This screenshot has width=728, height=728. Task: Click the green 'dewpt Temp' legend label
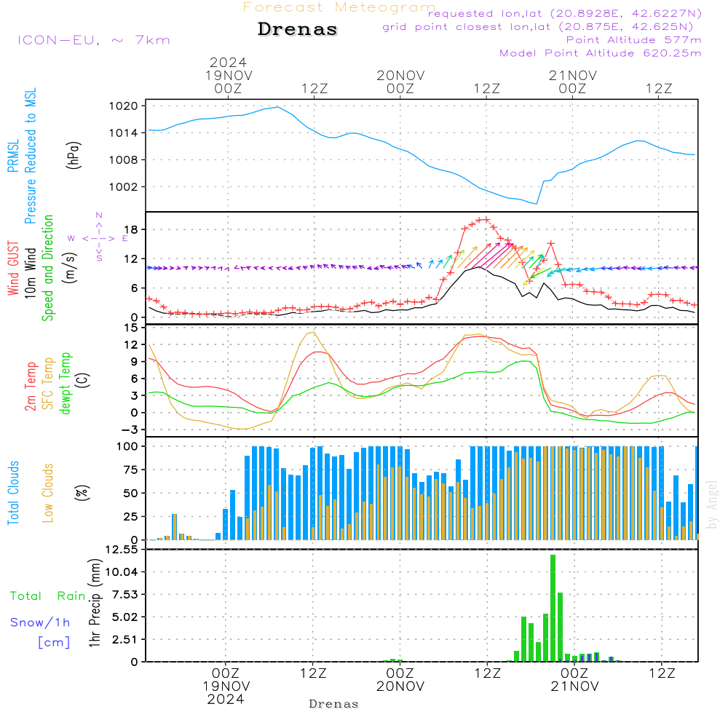coord(66,384)
